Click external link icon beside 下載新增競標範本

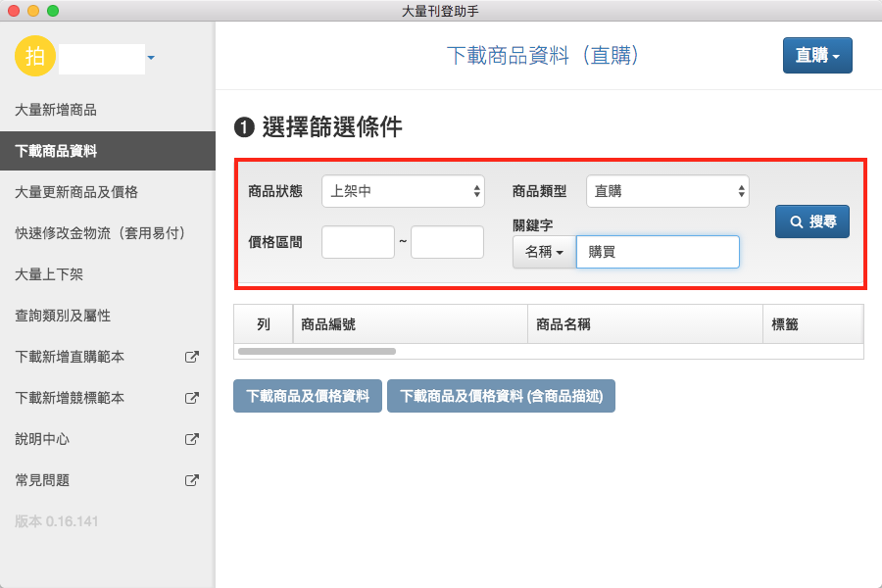192,399
